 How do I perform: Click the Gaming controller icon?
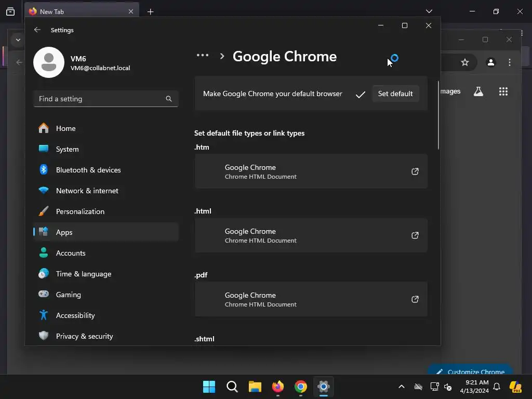click(44, 294)
